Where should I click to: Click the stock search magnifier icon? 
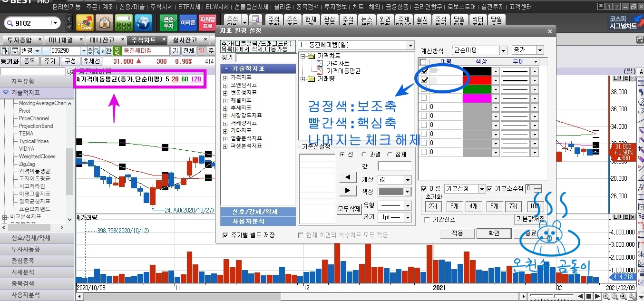(96, 50)
